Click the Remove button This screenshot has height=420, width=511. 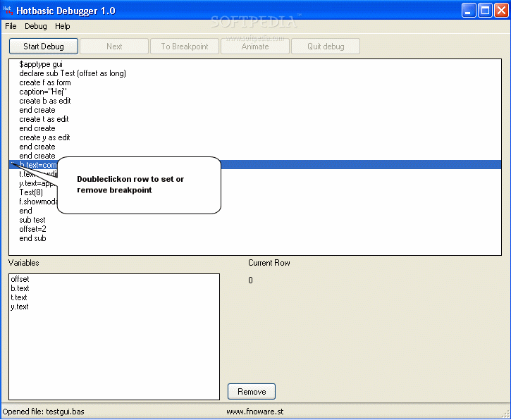[x=252, y=391]
